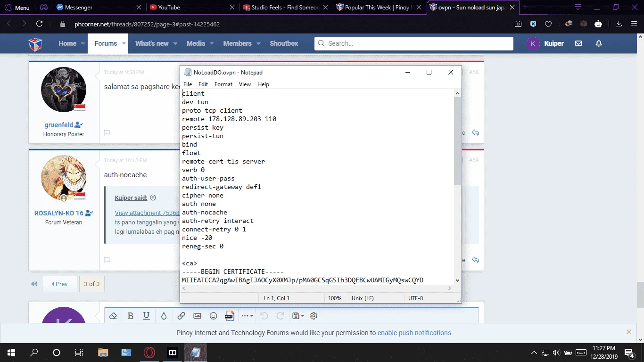644x362 pixels.
Task: Open the Shoutbox nav link
Action: [x=284, y=43]
